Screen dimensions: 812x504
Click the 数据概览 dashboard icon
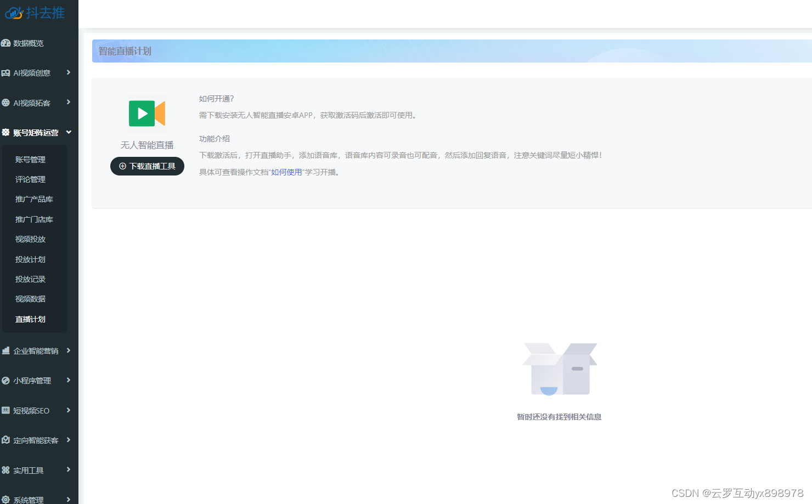coord(6,43)
